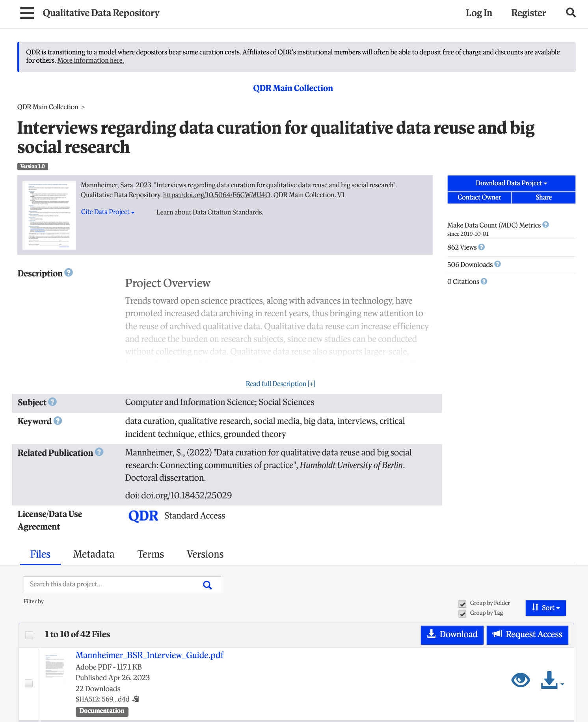Open the hamburger navigation menu
The height and width of the screenshot is (722, 588).
27,13
